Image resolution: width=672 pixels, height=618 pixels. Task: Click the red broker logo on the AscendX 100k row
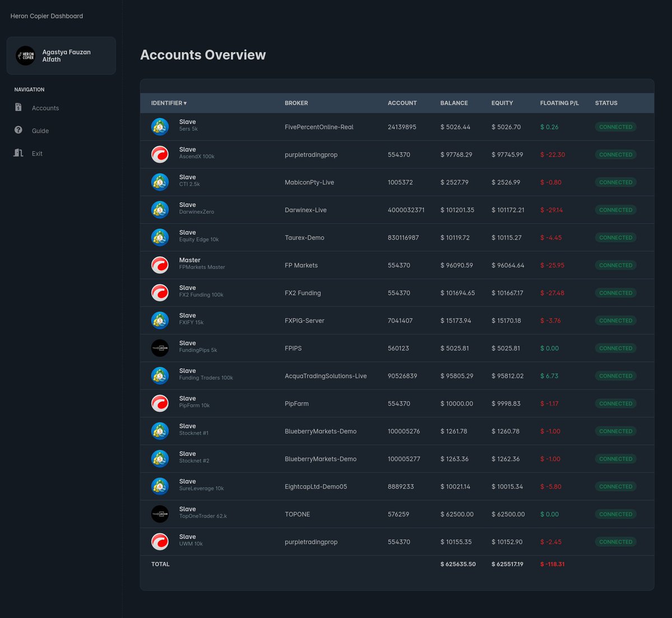tap(160, 154)
